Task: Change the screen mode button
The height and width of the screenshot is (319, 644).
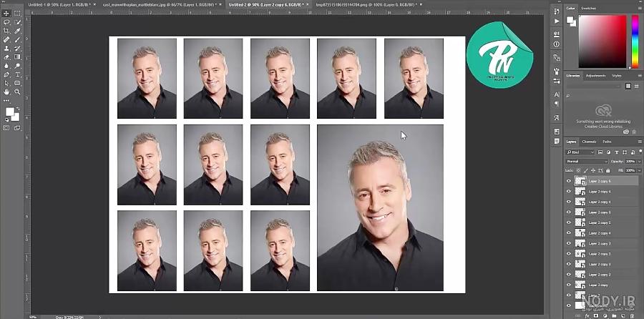Action: [x=17, y=128]
